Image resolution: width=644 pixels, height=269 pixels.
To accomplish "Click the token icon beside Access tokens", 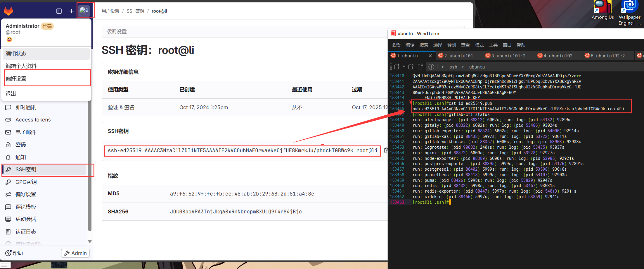I will pos(8,120).
